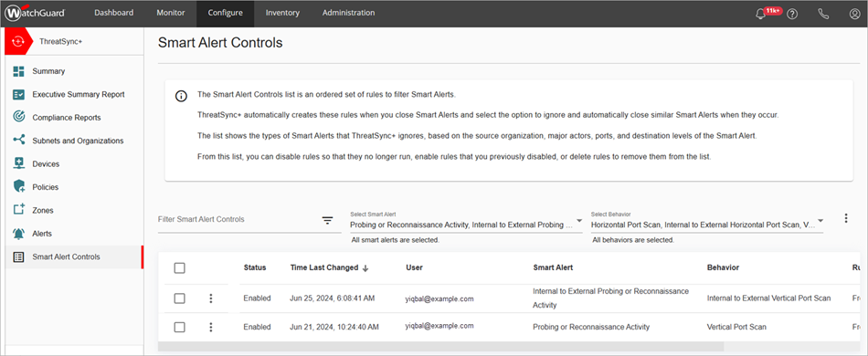
Task: Toggle the select-all header checkbox
Action: point(179,268)
